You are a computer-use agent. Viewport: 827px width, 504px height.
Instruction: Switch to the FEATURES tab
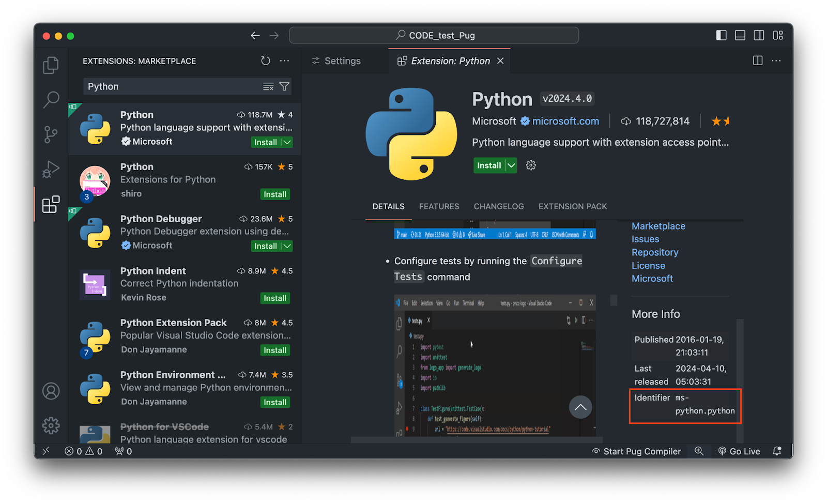tap(439, 206)
